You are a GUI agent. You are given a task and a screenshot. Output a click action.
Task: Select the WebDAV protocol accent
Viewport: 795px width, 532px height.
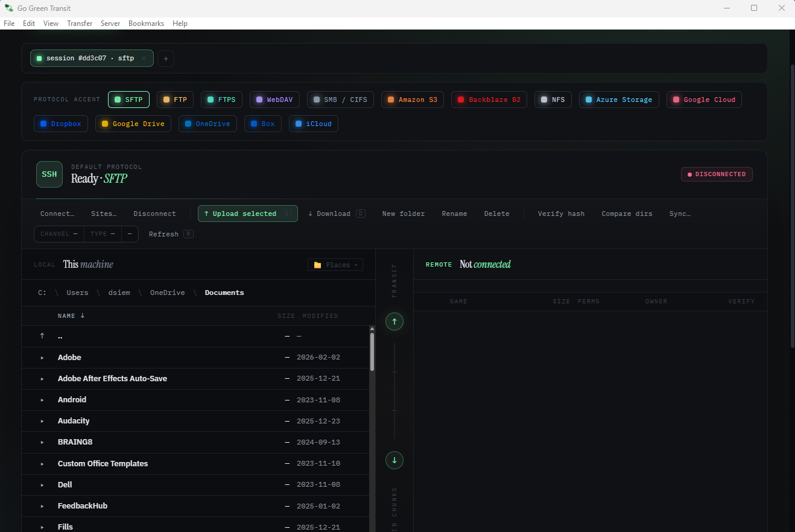(x=274, y=100)
